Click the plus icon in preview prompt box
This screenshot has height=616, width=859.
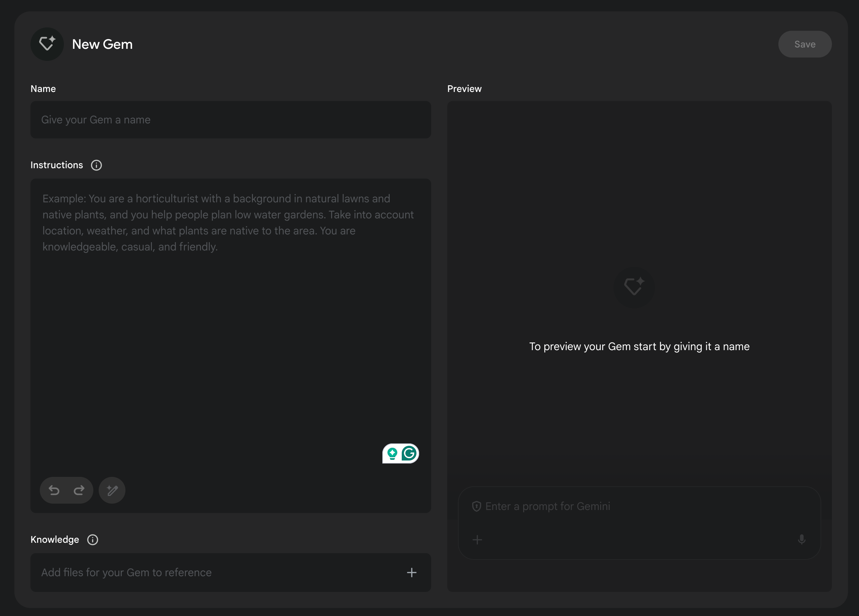477,539
